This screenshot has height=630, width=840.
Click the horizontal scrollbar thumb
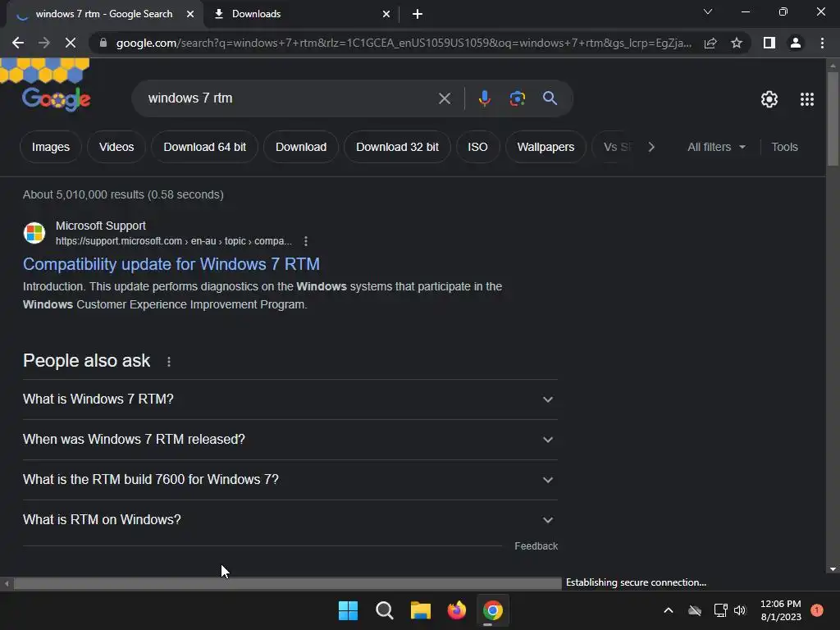point(287,583)
